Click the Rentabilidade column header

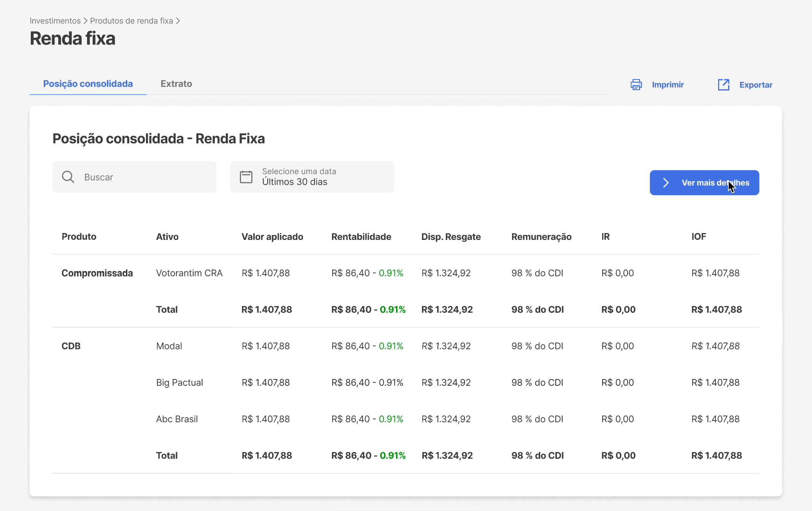coord(361,236)
